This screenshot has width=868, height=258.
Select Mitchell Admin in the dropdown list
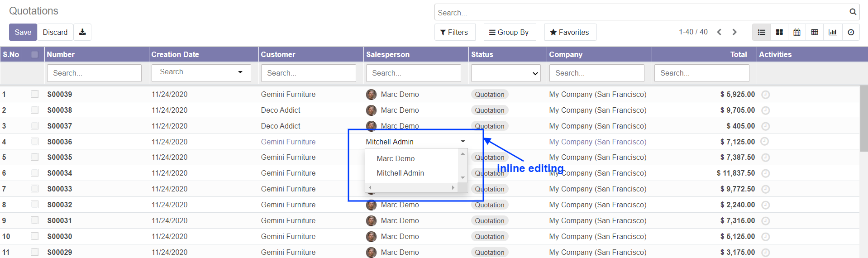[x=400, y=173]
